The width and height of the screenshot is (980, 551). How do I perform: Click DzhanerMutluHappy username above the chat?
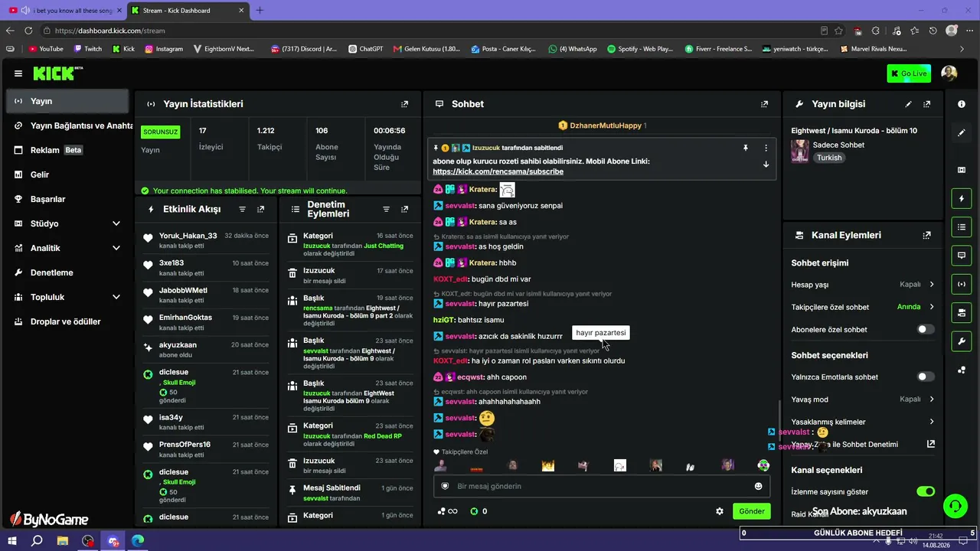(606, 126)
